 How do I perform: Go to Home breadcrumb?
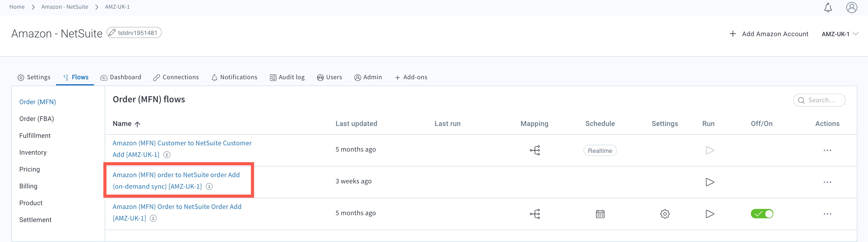[x=17, y=7]
